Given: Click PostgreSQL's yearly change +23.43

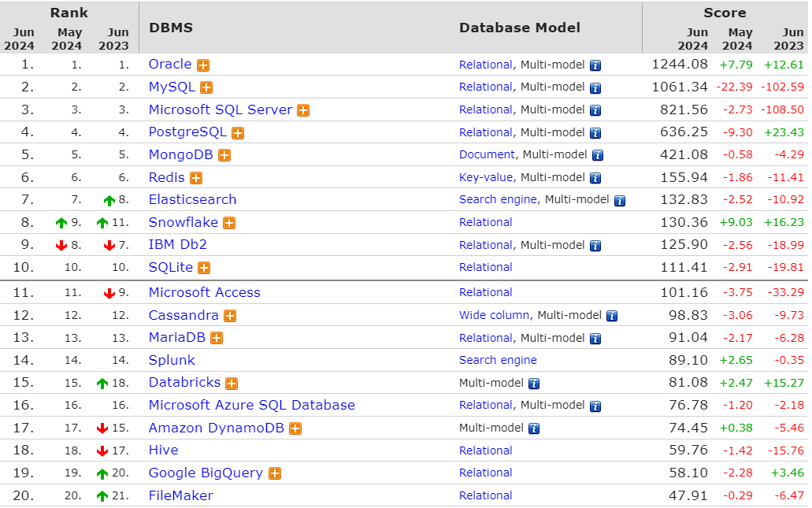Looking at the screenshot, I should (784, 132).
